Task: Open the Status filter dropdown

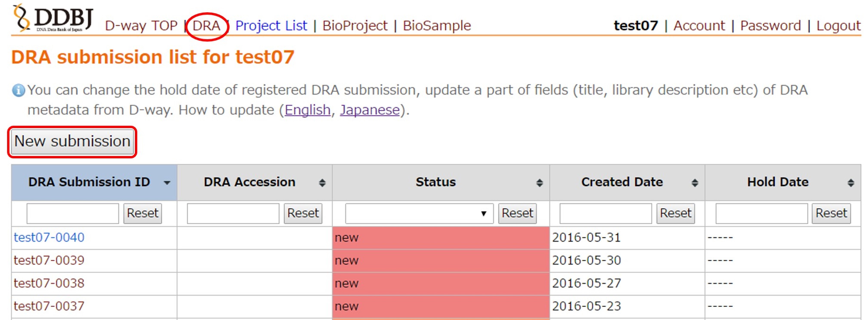Action: (x=419, y=213)
